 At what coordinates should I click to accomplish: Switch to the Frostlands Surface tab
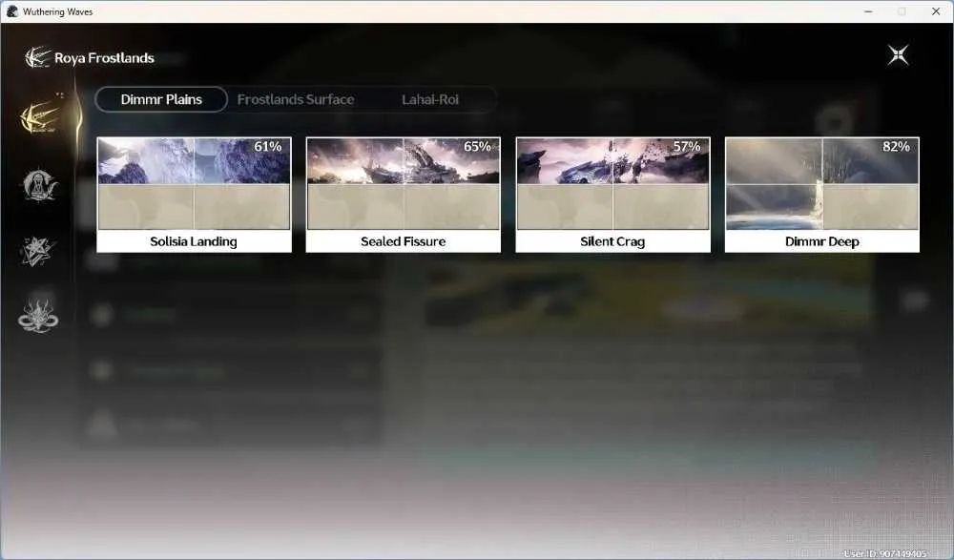tap(296, 100)
